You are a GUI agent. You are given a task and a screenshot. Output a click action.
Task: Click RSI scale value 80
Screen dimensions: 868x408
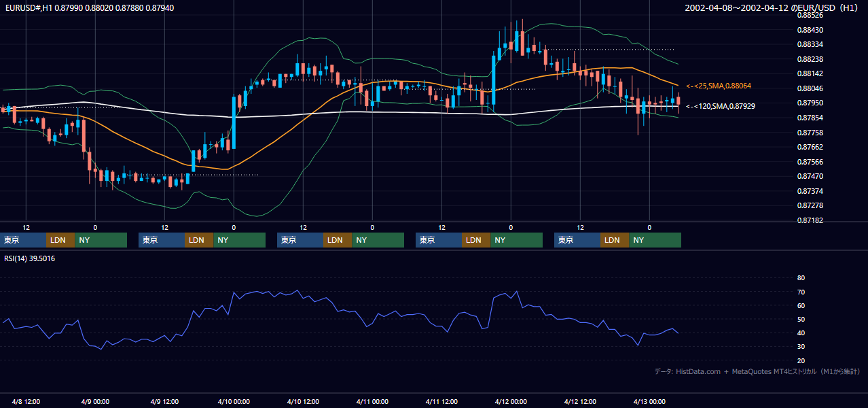point(801,278)
